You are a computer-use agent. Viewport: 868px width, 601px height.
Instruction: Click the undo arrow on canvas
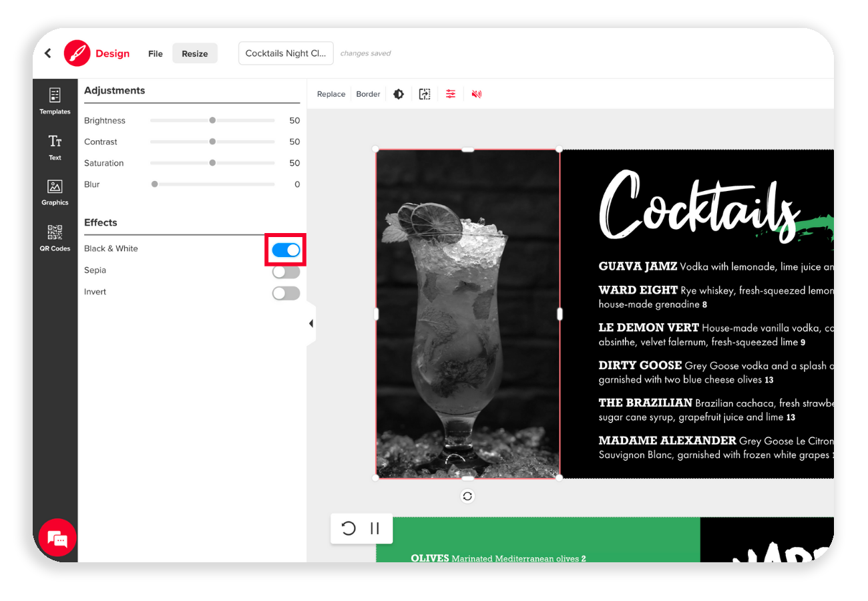[x=349, y=528]
